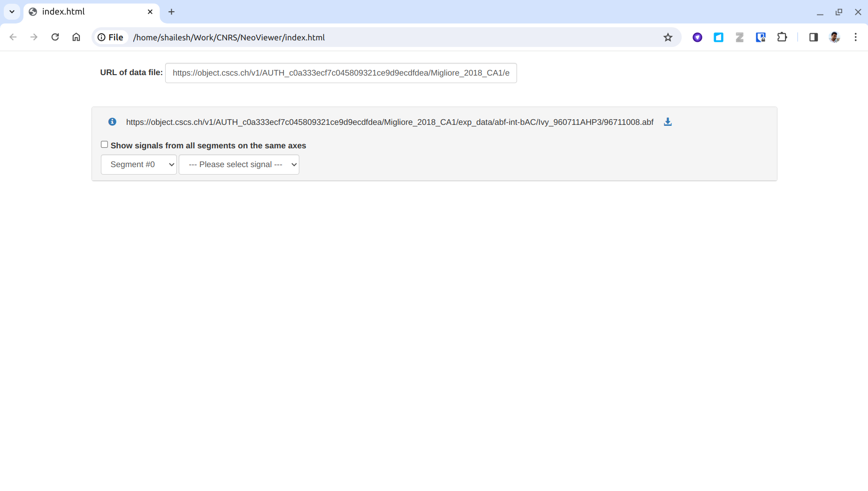This screenshot has width=868, height=491.
Task: Click the info icon beside the file URL
Action: pos(112,122)
